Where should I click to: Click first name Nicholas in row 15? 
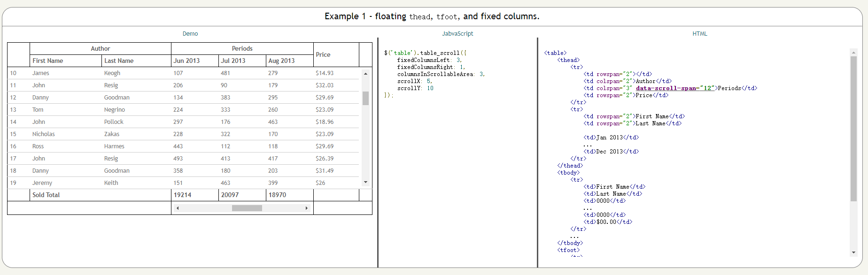tap(44, 134)
